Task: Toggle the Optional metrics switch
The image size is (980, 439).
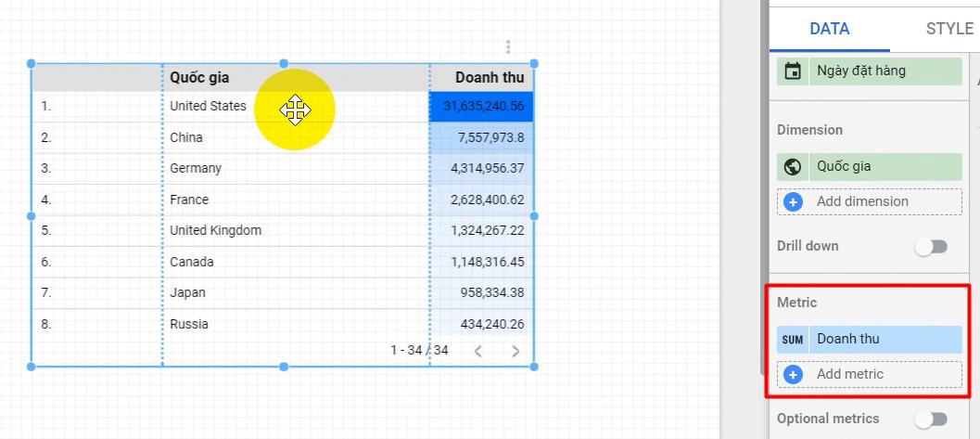Action: (x=931, y=420)
